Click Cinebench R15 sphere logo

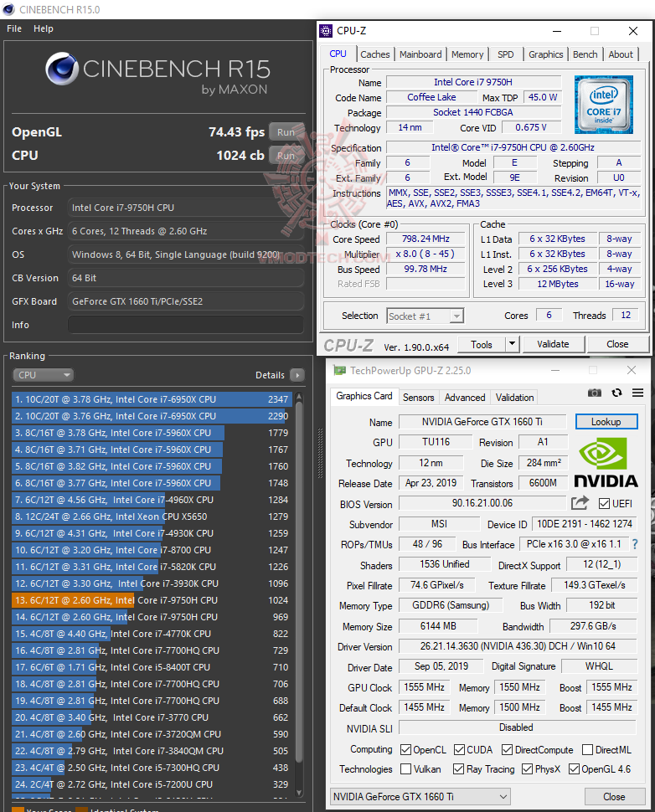62,69
